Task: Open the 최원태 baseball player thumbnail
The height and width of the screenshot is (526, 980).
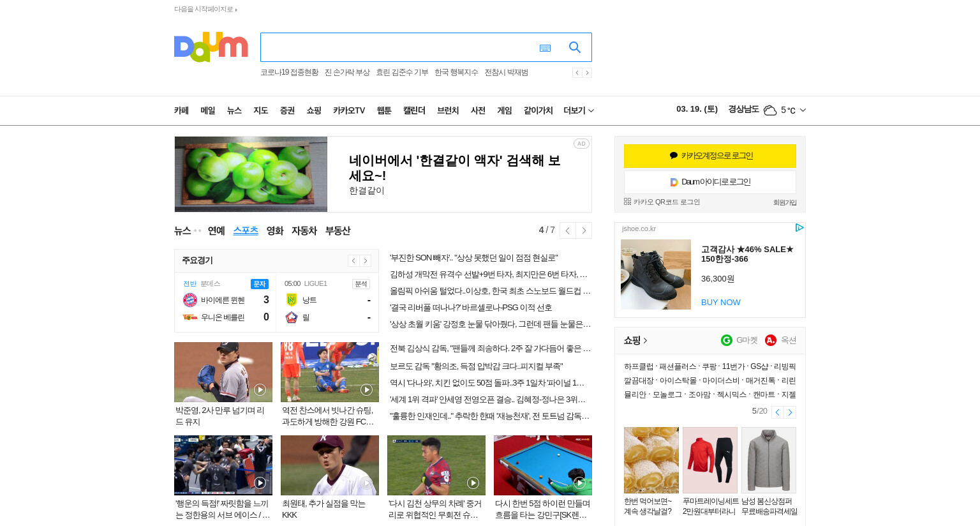Action: pyautogui.click(x=330, y=465)
